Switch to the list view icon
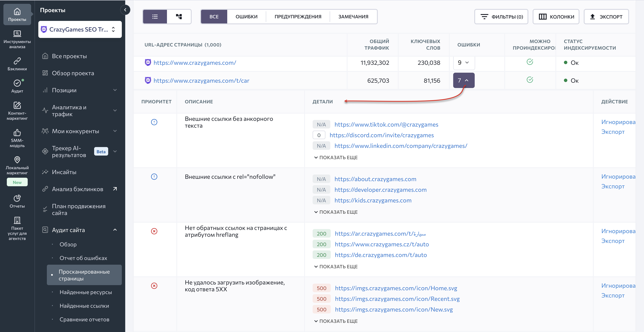The image size is (644, 332). [x=155, y=16]
